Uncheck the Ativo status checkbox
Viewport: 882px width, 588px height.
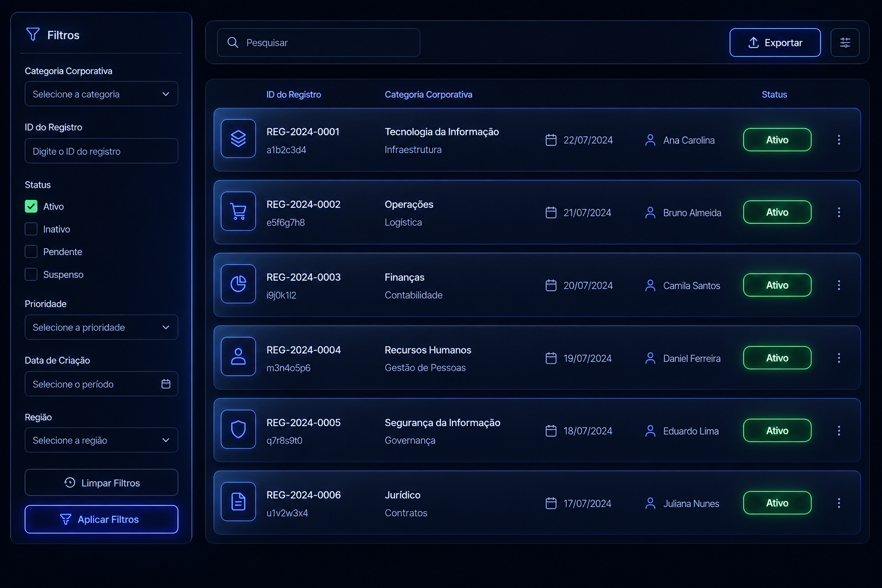pos(31,206)
